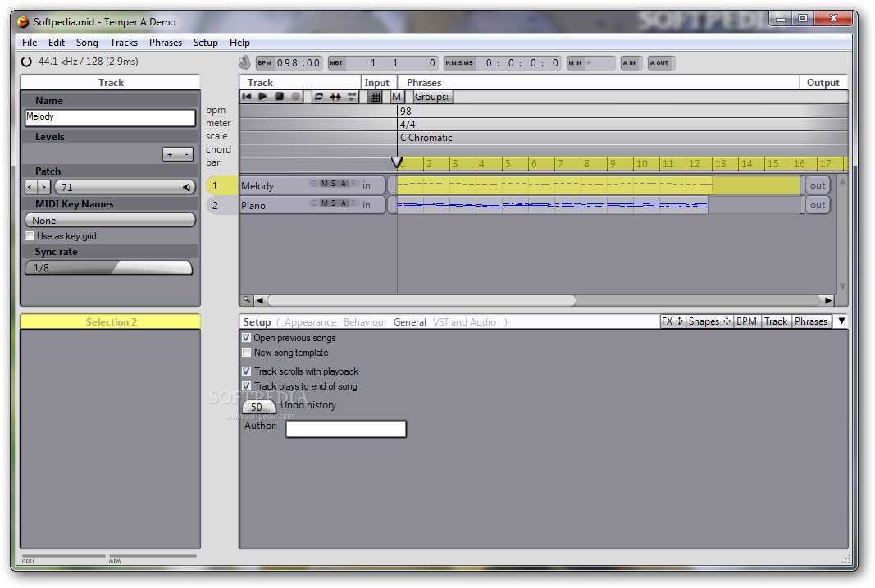Viewport: 875px width, 588px height.
Task: Open the FX panel tab
Action: coord(672,321)
